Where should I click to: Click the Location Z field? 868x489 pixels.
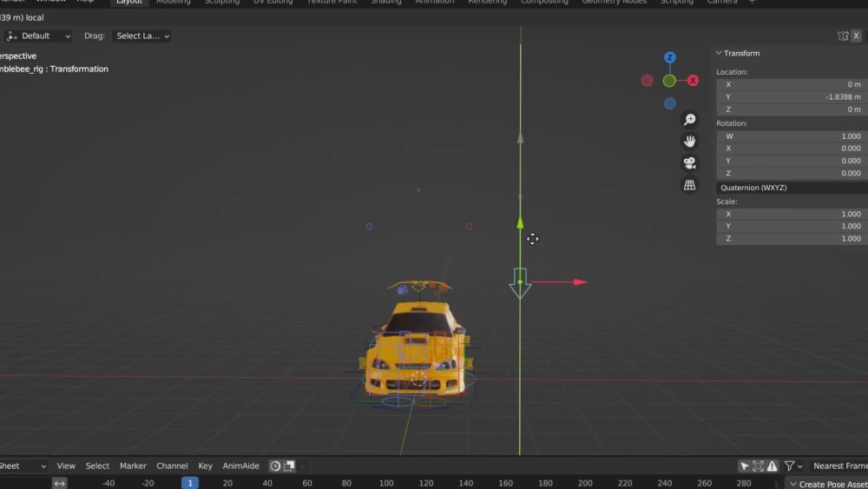coord(792,109)
